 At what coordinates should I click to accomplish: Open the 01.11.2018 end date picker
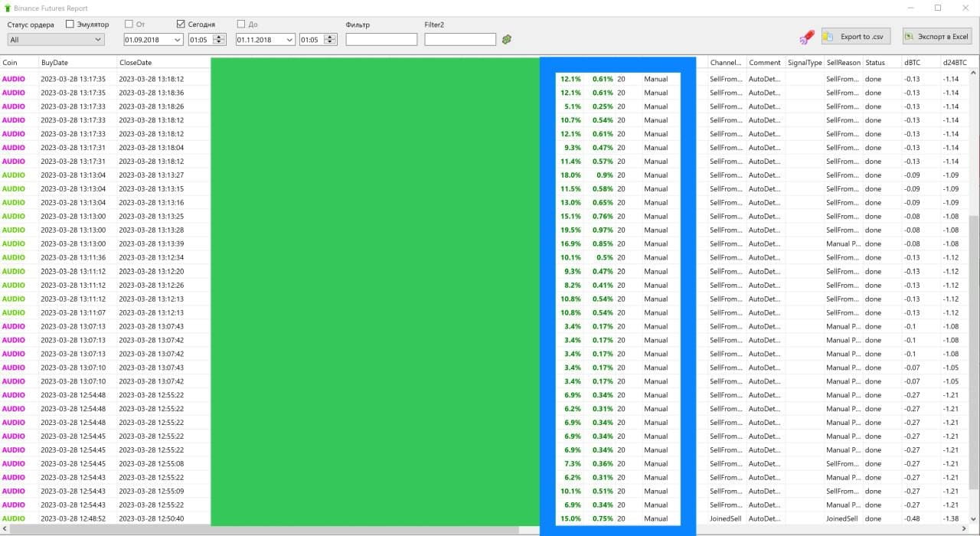265,40
